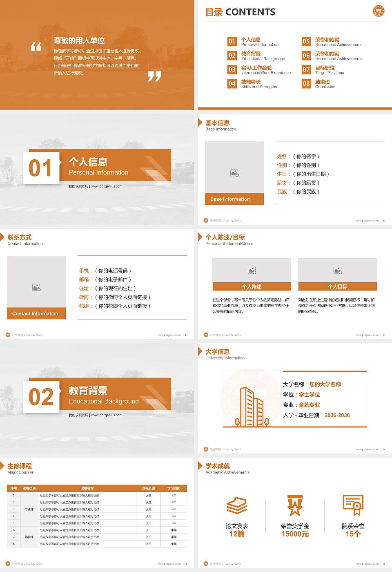Click the image placeholder above the 个人陈述 label

click(252, 269)
